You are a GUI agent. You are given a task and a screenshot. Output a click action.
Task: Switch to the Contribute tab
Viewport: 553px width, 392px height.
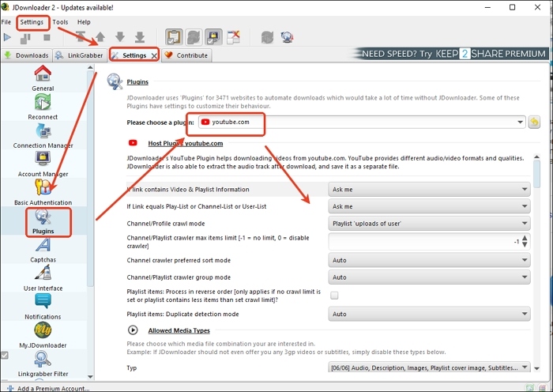point(187,55)
